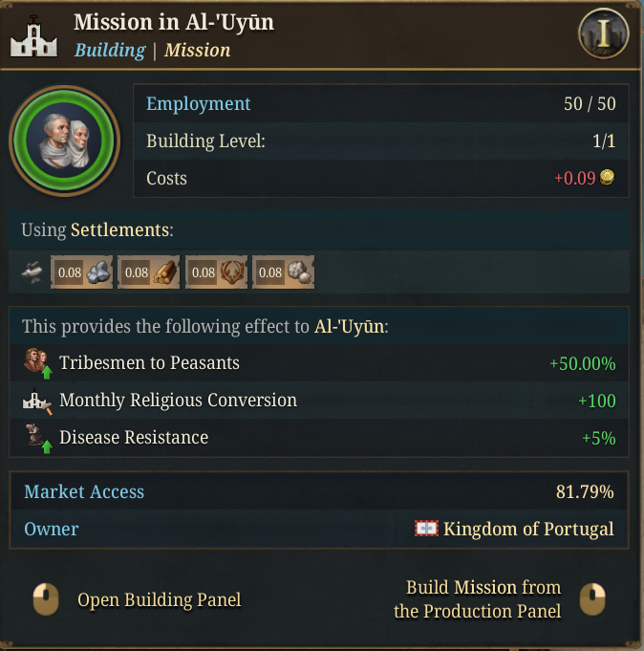Click the Employment label link

(x=199, y=104)
